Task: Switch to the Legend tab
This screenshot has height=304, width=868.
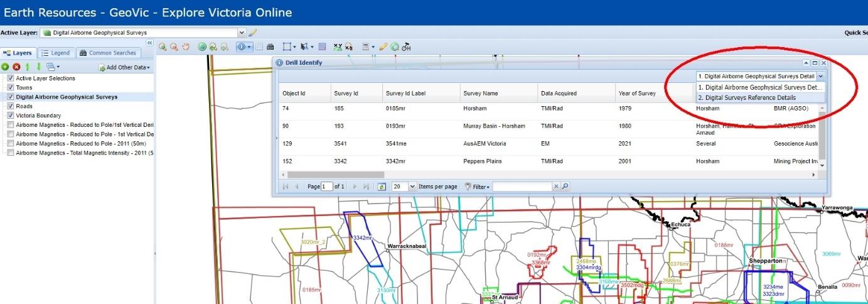Action: (x=55, y=53)
